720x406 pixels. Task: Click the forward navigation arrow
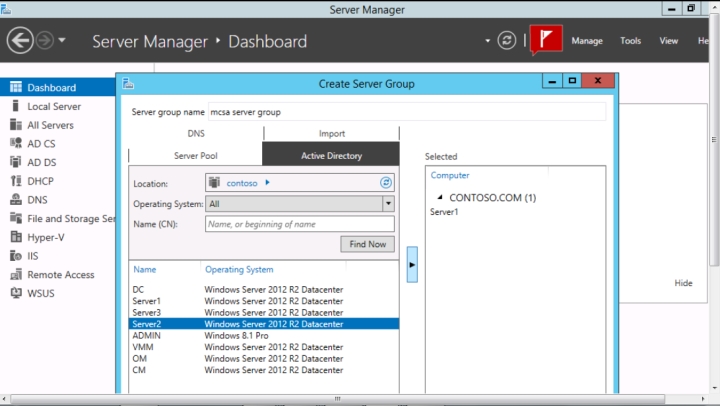point(45,40)
